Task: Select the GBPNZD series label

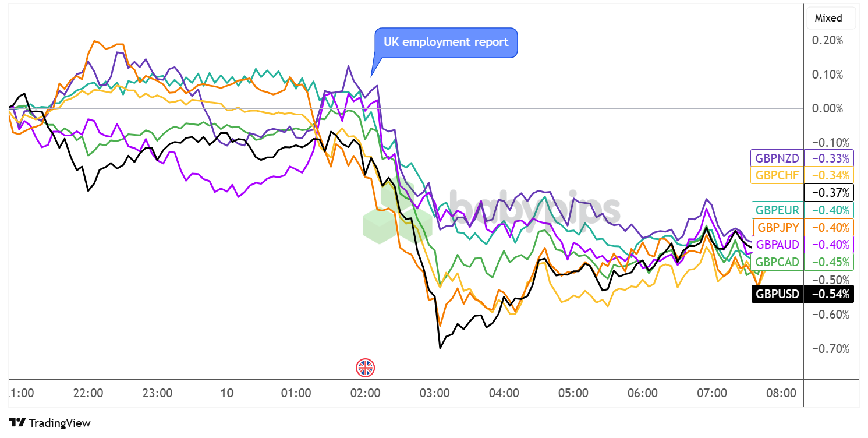Action: (777, 158)
